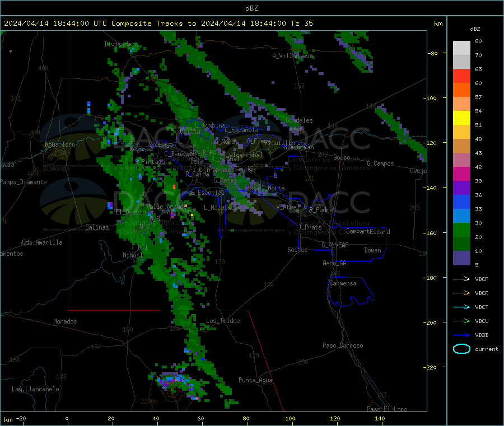Click the violet 36 dBZ color swatch
Image resolution: width=504 pixels, height=426 pixels.
(461, 188)
